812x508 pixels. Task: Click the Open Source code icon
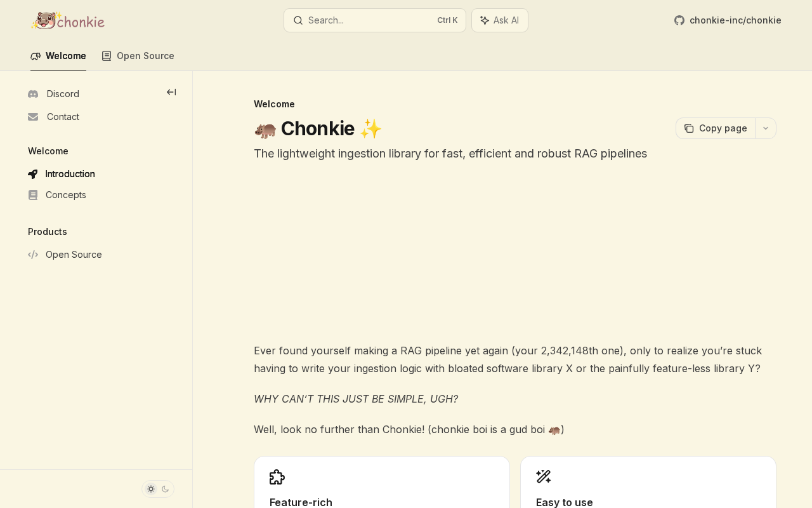click(x=33, y=255)
